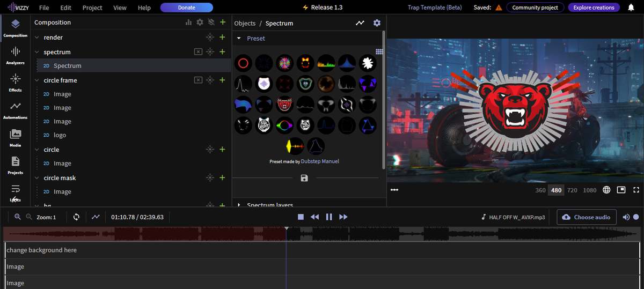
Task: Enable picture-in-picture preview
Action: [621, 190]
